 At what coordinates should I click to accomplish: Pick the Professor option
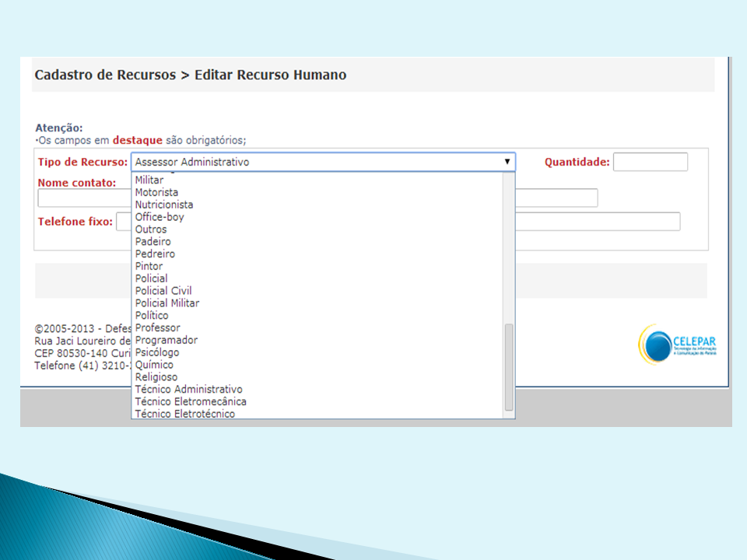click(157, 327)
